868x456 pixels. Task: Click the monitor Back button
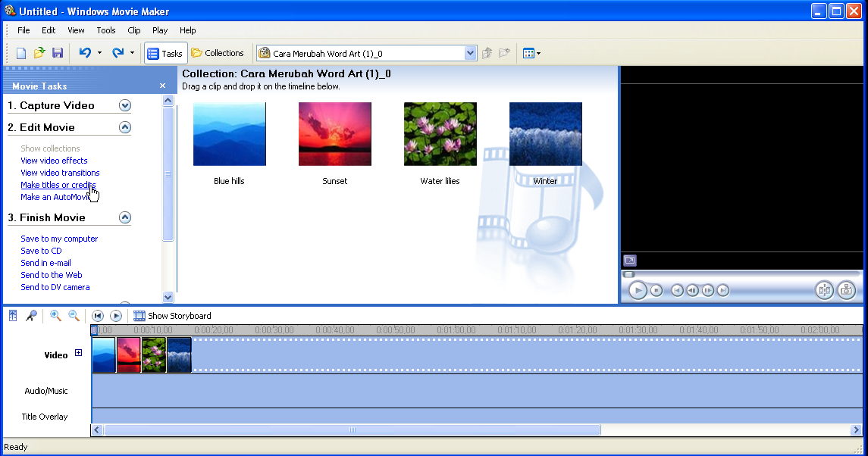(677, 291)
